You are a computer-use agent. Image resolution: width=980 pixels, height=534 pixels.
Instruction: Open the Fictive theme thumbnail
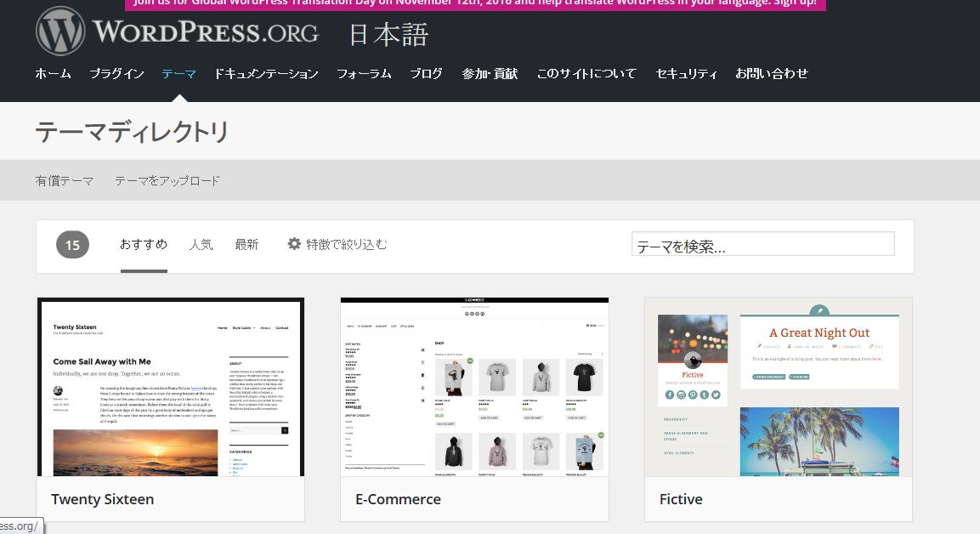[x=779, y=387]
